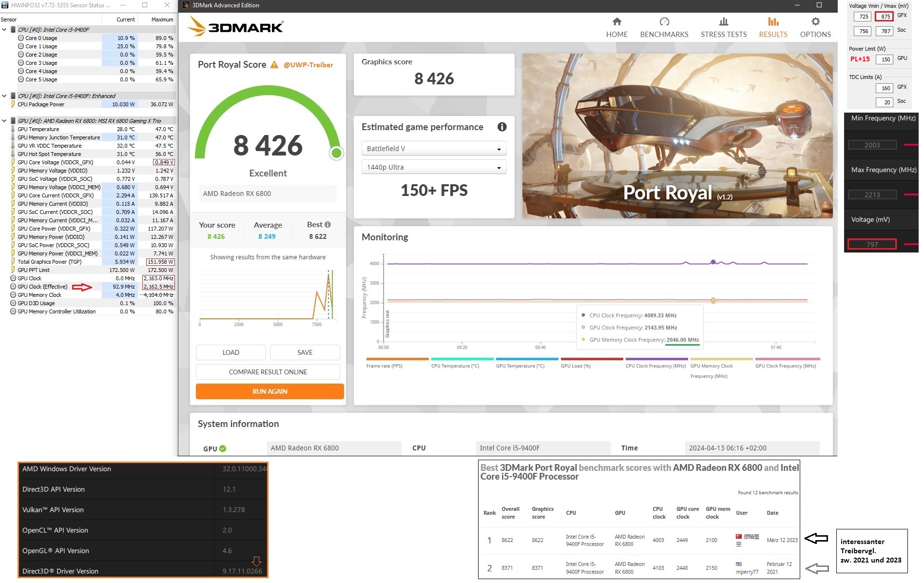This screenshot has height=583, width=924.
Task: Click the info icon beside Estimated game performance
Action: pos(501,127)
